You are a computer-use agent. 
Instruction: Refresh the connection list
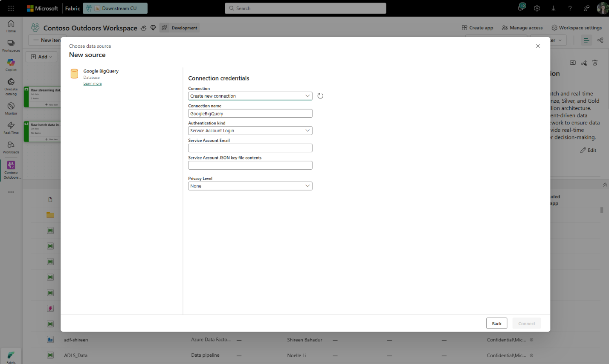[320, 96]
